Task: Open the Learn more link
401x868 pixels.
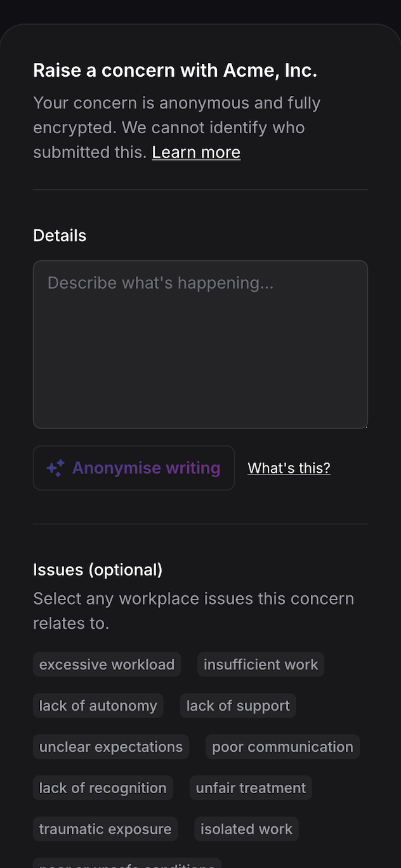Action: (x=196, y=152)
